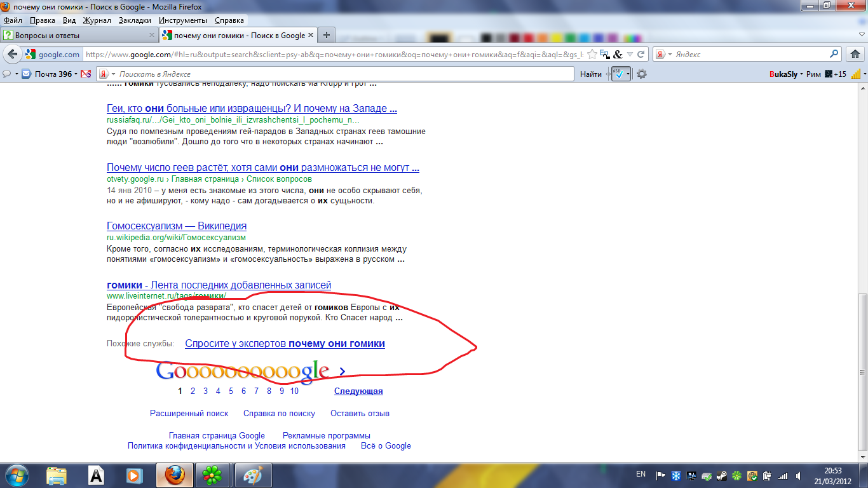The width and height of the screenshot is (868, 488).
Task: Open the Инструменты menu
Action: coord(183,20)
